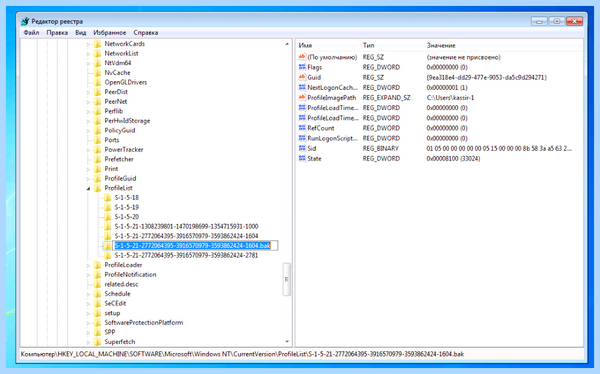Collapse the ProfileList tree node
Screen dimensions: 600x374
tap(88, 188)
